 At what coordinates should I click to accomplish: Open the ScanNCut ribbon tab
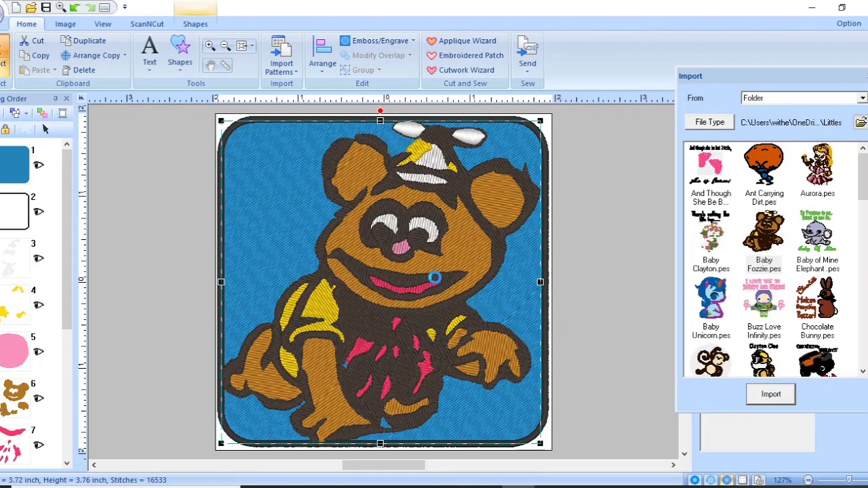[x=147, y=24]
